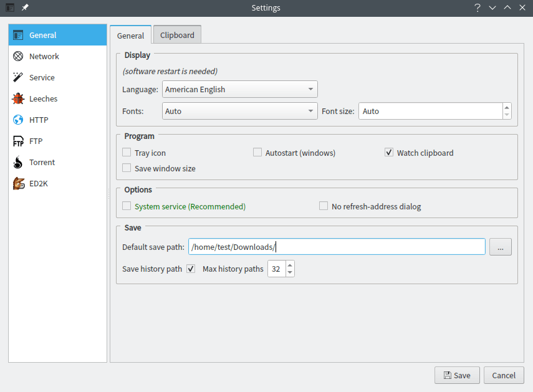Select the General tab

(x=130, y=36)
